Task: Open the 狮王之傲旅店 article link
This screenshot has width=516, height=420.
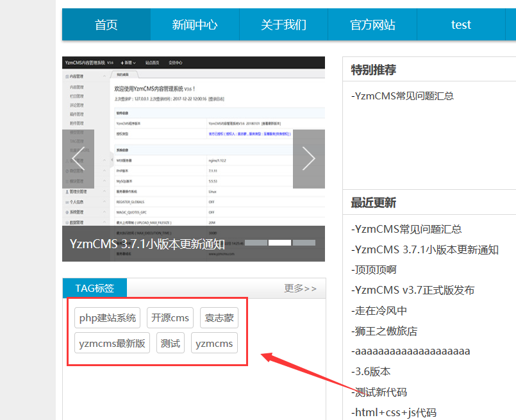Action: 384,331
